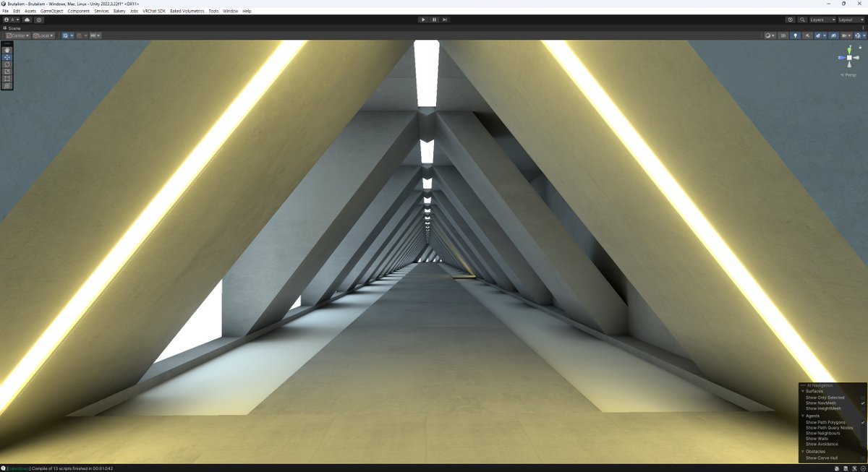Open the Layers dropdown
Image resolution: width=868 pixels, height=472 pixels.
pyautogui.click(x=822, y=20)
